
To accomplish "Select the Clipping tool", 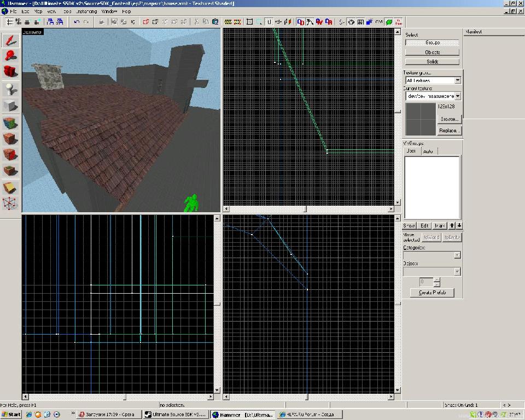I will tap(10, 188).
